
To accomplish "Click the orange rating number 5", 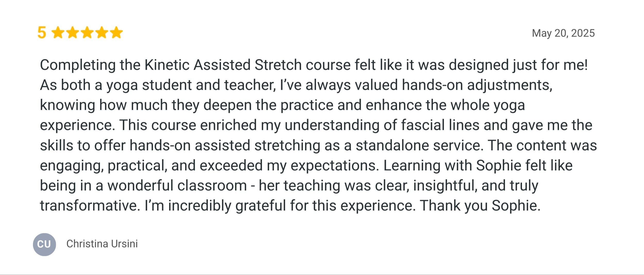I will 42,33.
